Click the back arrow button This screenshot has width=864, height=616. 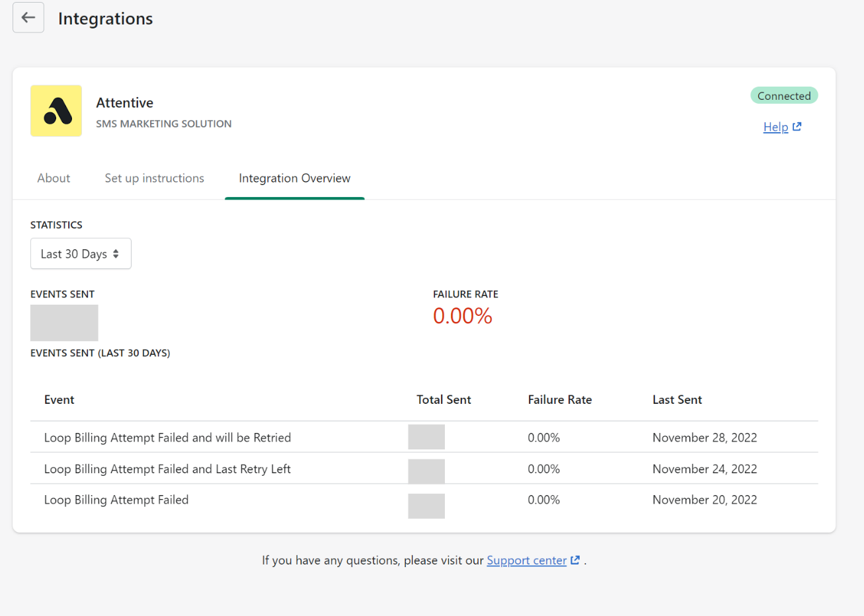[x=28, y=18]
